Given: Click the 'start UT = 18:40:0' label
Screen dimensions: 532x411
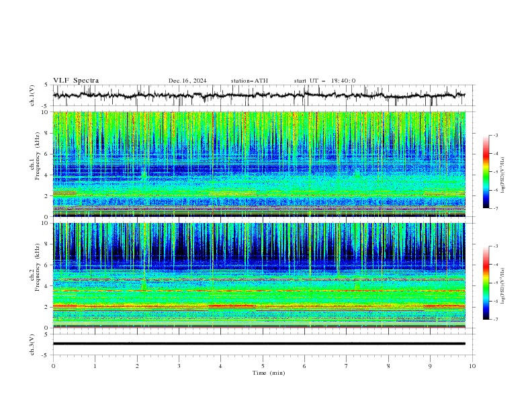Looking at the screenshot, I should tap(324, 81).
